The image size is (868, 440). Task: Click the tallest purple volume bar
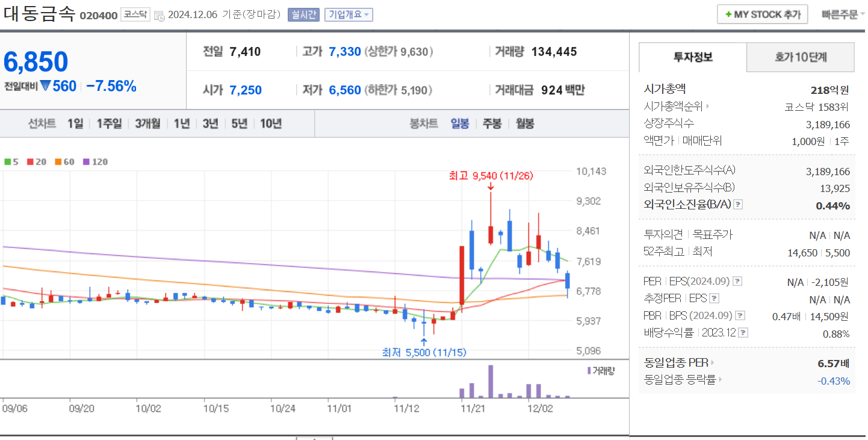point(491,382)
